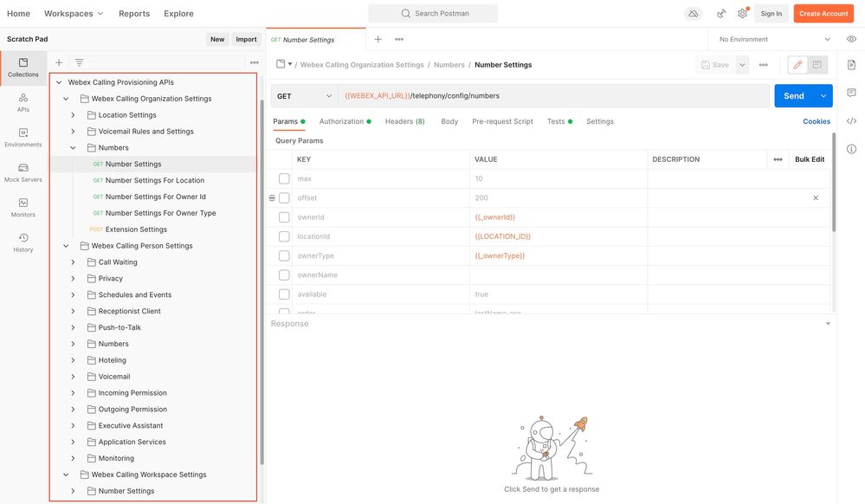Image resolution: width=865 pixels, height=504 pixels.
Task: Open the Reports menu item
Action: point(134,13)
